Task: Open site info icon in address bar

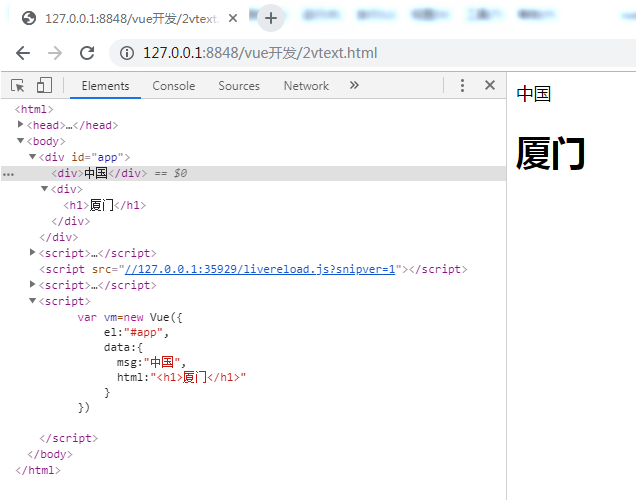Action: click(127, 53)
